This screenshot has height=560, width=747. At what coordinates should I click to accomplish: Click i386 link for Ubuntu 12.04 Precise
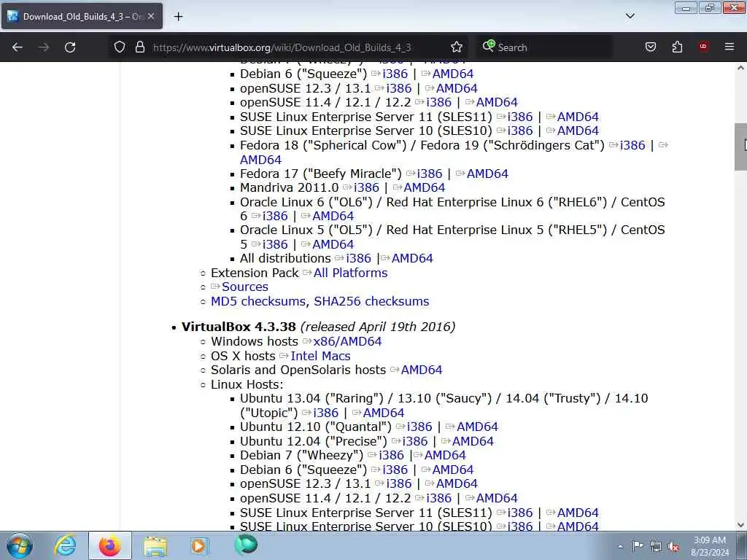pos(415,441)
